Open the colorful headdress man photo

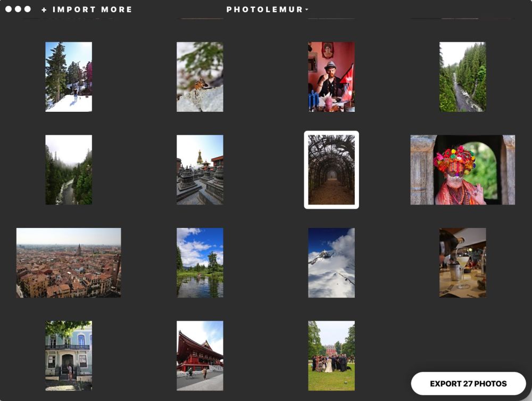[x=462, y=170]
